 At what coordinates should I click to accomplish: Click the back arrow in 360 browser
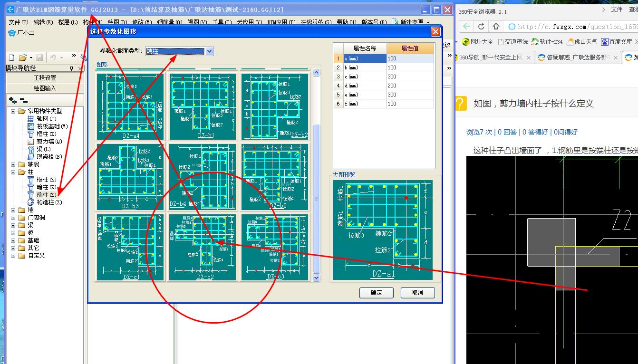click(466, 27)
